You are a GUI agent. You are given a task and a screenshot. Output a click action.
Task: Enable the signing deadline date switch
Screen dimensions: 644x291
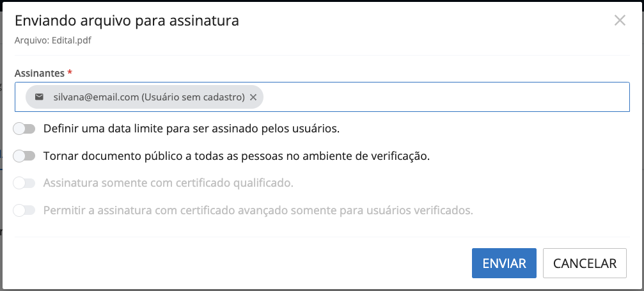pos(24,129)
